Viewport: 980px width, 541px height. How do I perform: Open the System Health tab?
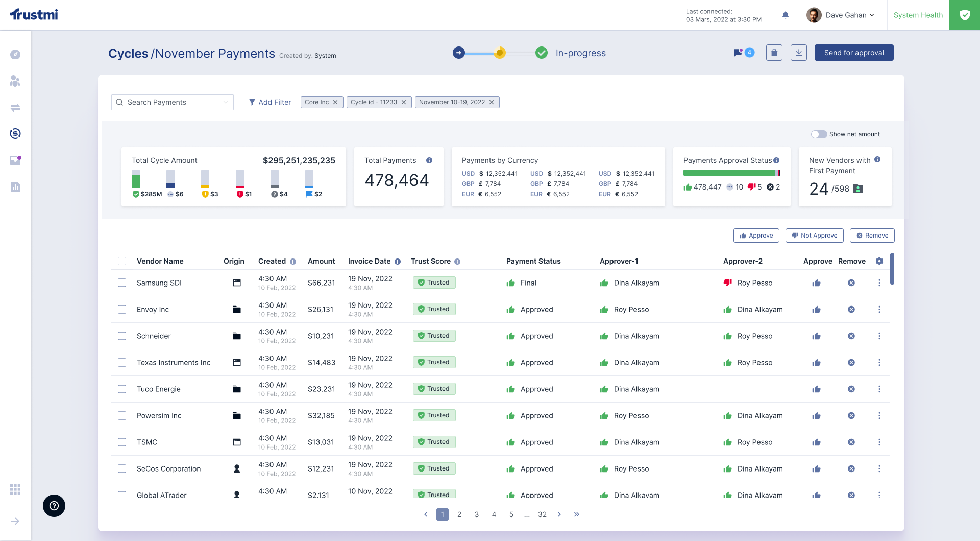(x=918, y=15)
